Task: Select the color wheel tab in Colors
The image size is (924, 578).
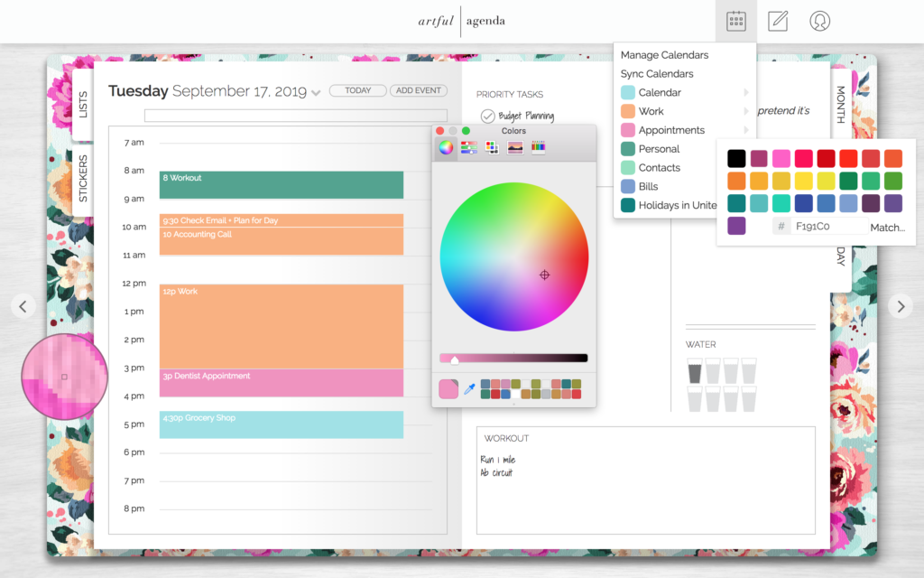Action: 446,147
